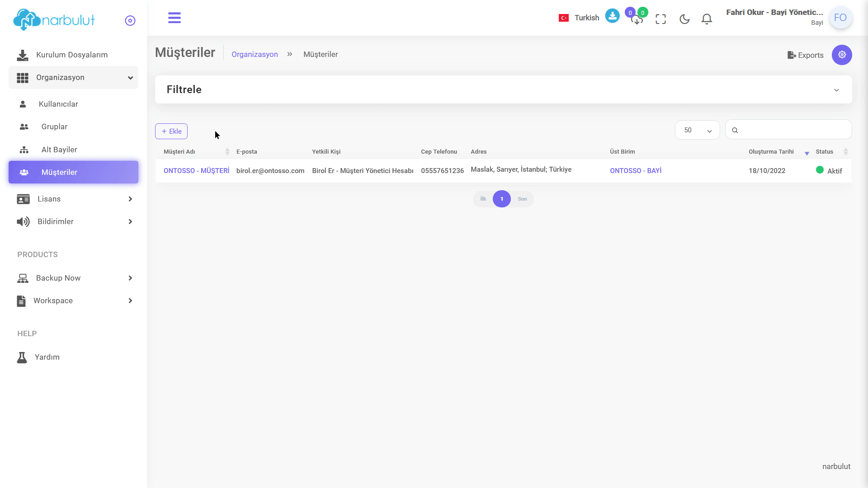Sort by Müşteri Adı column
Screen dimensions: 868x488
click(197, 152)
